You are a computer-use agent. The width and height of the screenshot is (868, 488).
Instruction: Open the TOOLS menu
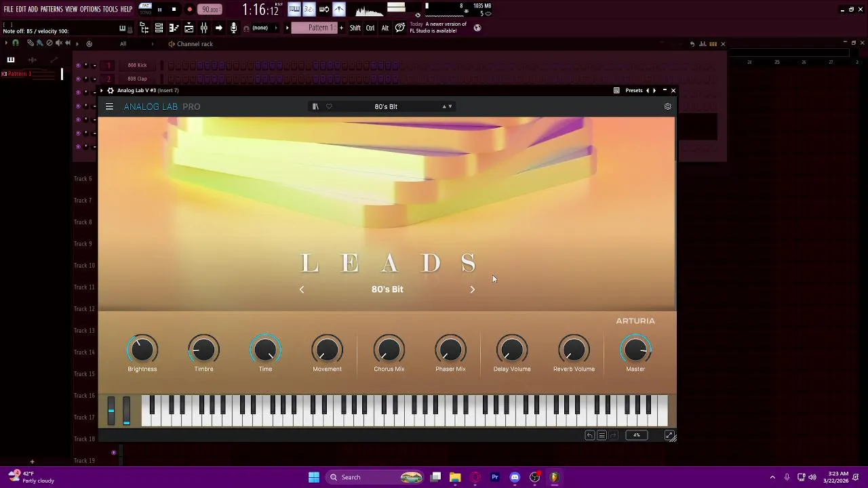[111, 9]
